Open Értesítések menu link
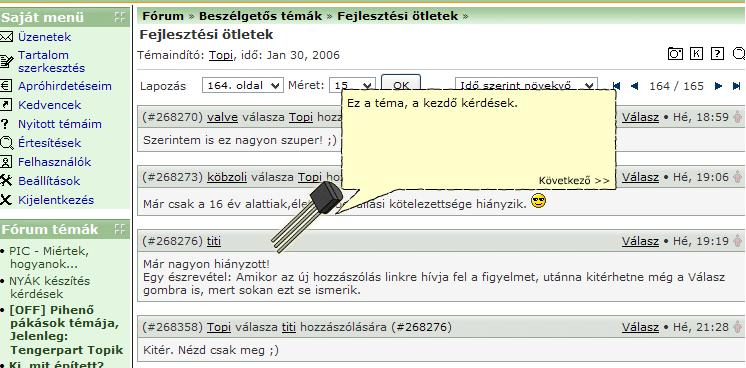The width and height of the screenshot is (746, 368). [x=49, y=143]
